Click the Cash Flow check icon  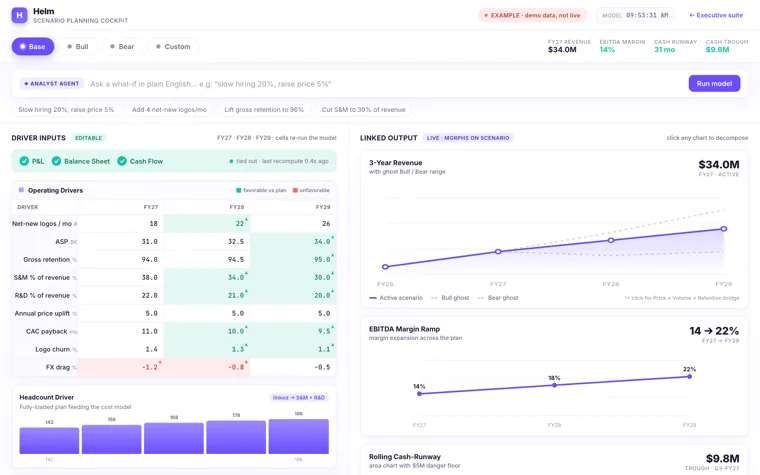tap(122, 161)
